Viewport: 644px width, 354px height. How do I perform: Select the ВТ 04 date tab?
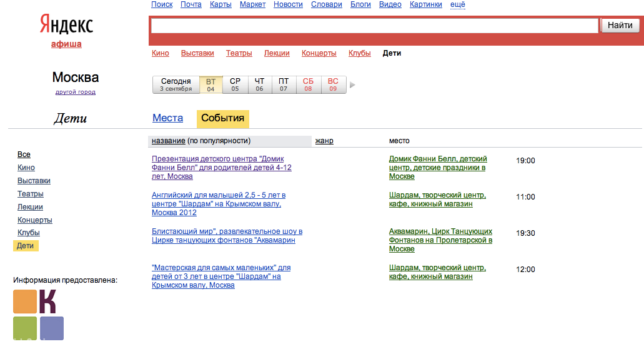point(211,84)
